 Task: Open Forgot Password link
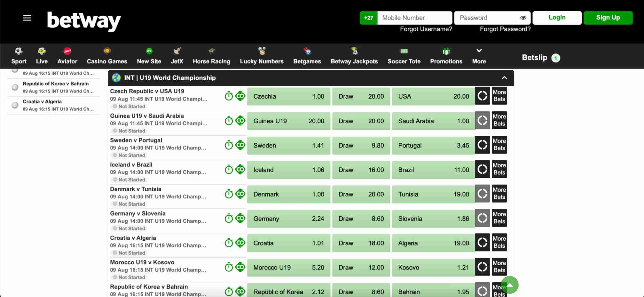click(x=505, y=29)
